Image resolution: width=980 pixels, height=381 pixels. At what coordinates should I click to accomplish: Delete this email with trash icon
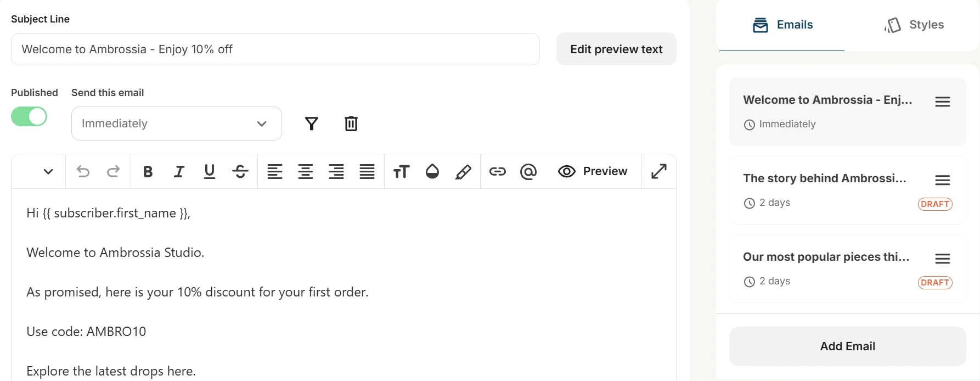[x=351, y=124]
